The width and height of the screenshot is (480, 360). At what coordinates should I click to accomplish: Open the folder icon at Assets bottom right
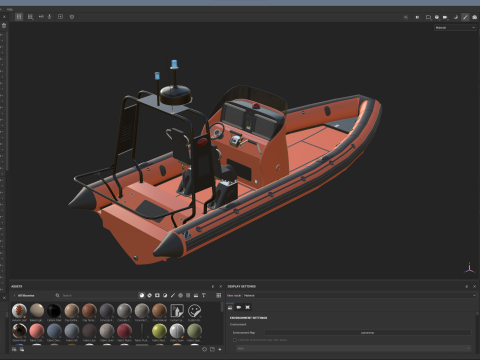[x=212, y=349]
